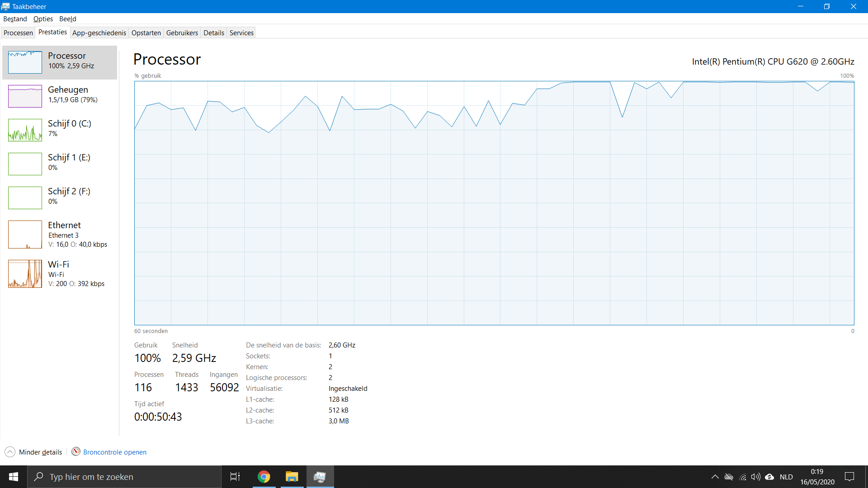Click the volume speaker tray icon
Screen dimensions: 868x488
point(755,477)
